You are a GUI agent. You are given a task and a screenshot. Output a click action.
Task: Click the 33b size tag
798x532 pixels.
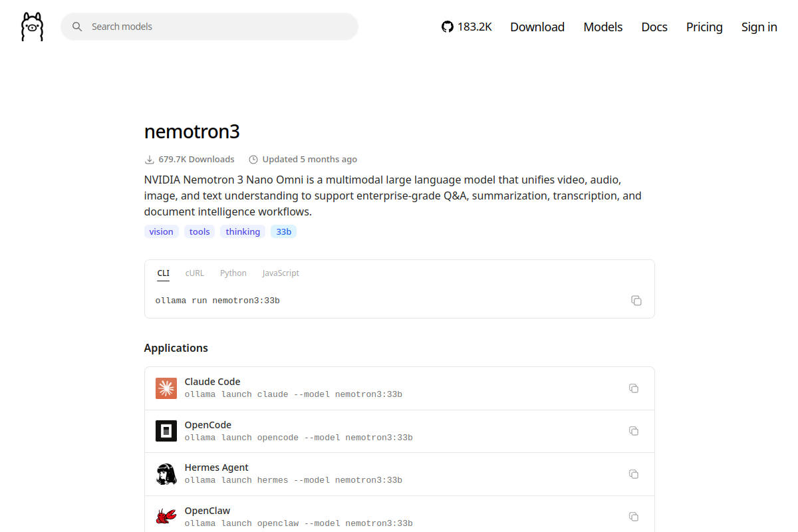tap(284, 231)
